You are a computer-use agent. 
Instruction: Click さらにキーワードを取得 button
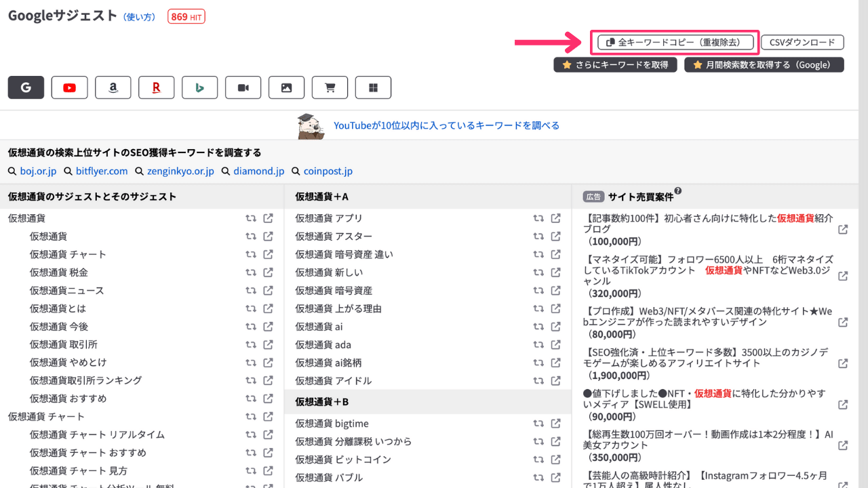click(615, 65)
